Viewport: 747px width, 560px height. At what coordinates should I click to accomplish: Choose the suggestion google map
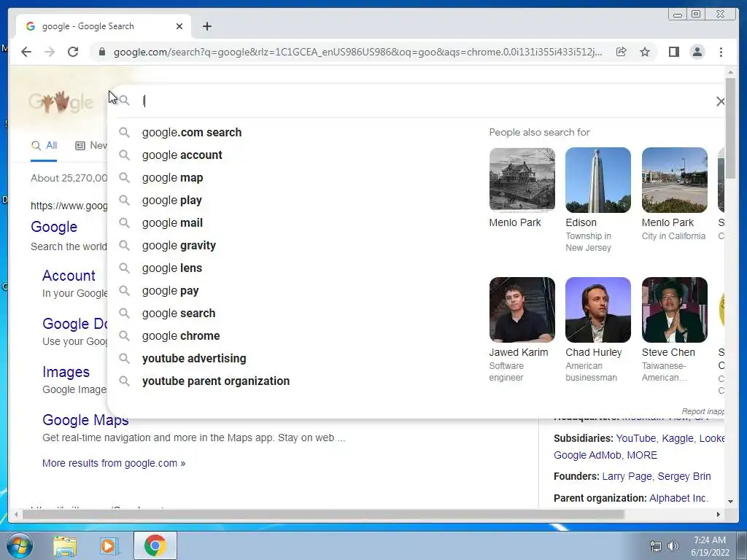172,178
